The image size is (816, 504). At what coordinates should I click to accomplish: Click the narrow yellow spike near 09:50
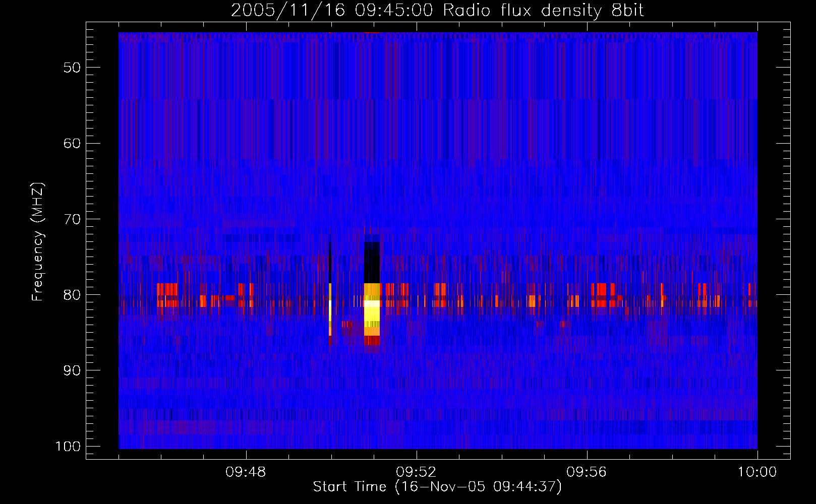tap(330, 309)
